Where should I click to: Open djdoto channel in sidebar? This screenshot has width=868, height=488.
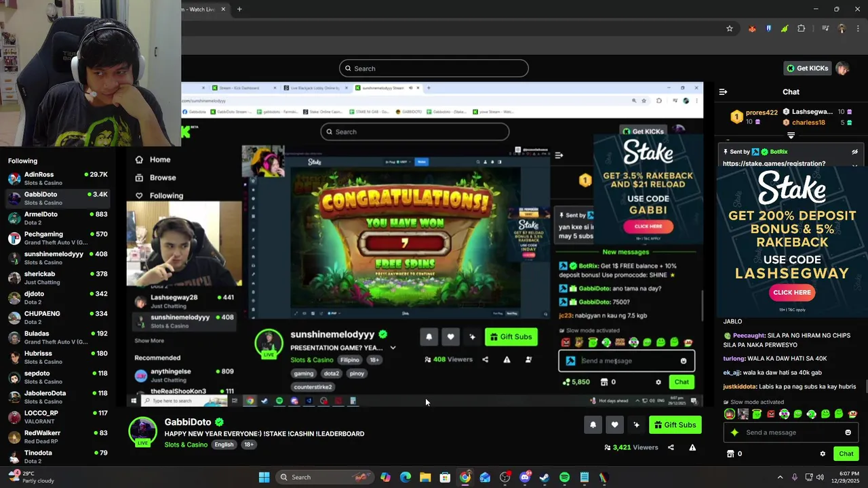(x=58, y=298)
